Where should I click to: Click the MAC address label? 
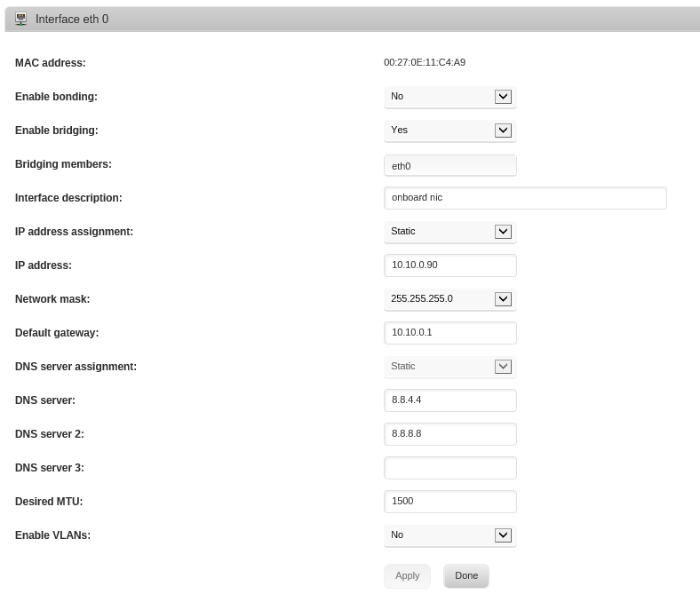click(51, 63)
